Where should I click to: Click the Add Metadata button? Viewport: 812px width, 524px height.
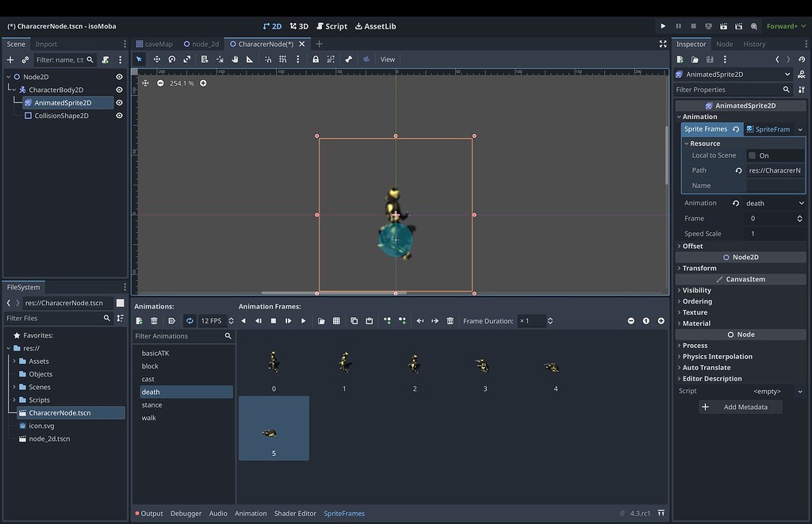[x=741, y=406]
